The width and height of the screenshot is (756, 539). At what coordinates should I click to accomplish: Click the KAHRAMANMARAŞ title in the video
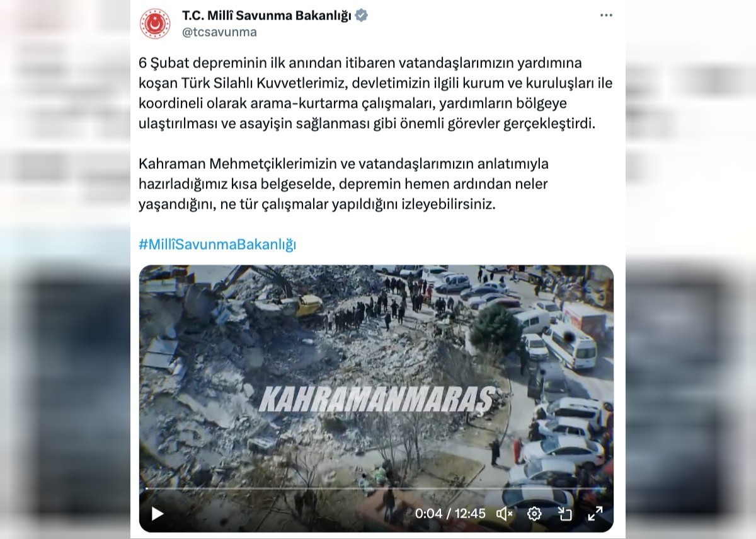point(376,400)
